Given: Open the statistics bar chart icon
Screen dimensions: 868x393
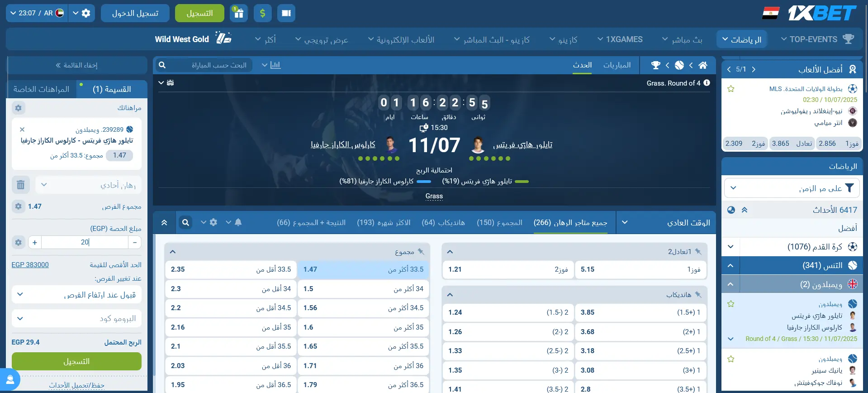Looking at the screenshot, I should click(275, 65).
